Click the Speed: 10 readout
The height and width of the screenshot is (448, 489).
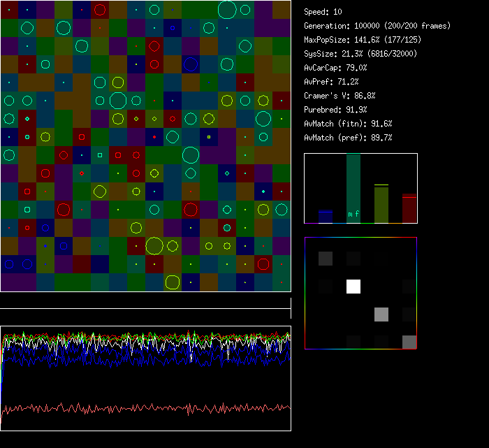click(323, 12)
